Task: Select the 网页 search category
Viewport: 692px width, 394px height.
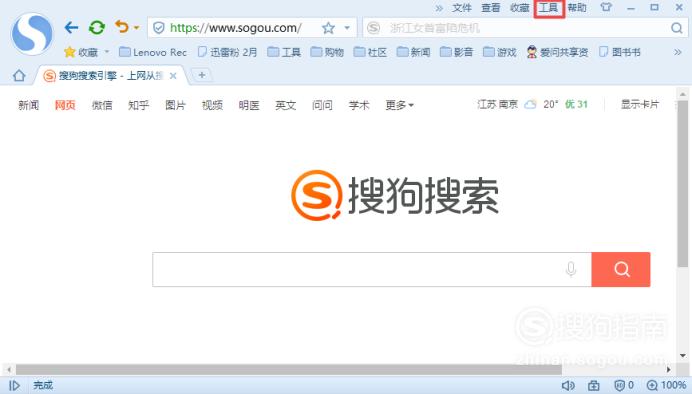Action: tap(65, 105)
